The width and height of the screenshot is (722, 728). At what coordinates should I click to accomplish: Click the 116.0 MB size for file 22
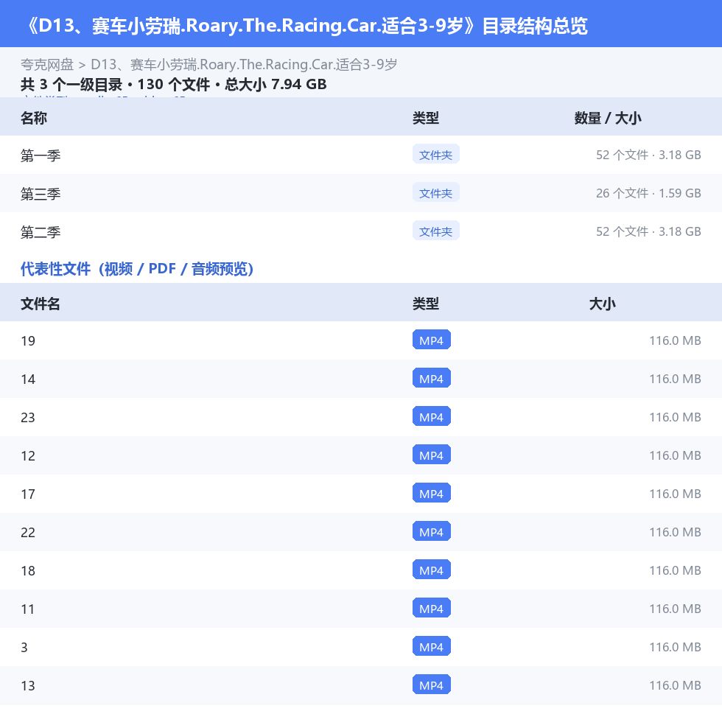[675, 533]
